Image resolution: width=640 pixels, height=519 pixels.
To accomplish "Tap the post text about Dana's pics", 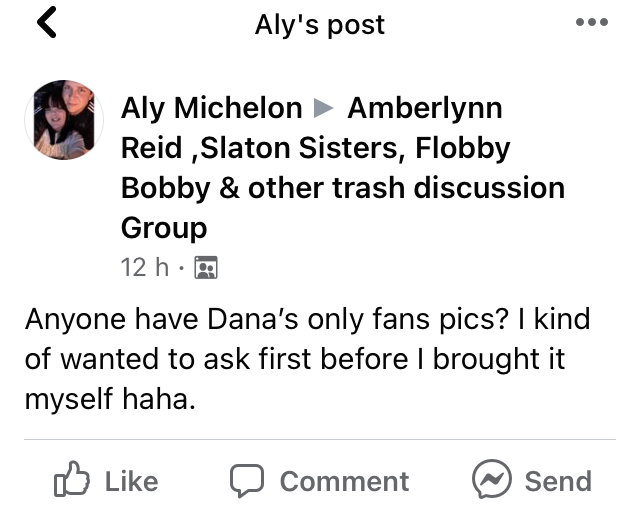I will 307,359.
